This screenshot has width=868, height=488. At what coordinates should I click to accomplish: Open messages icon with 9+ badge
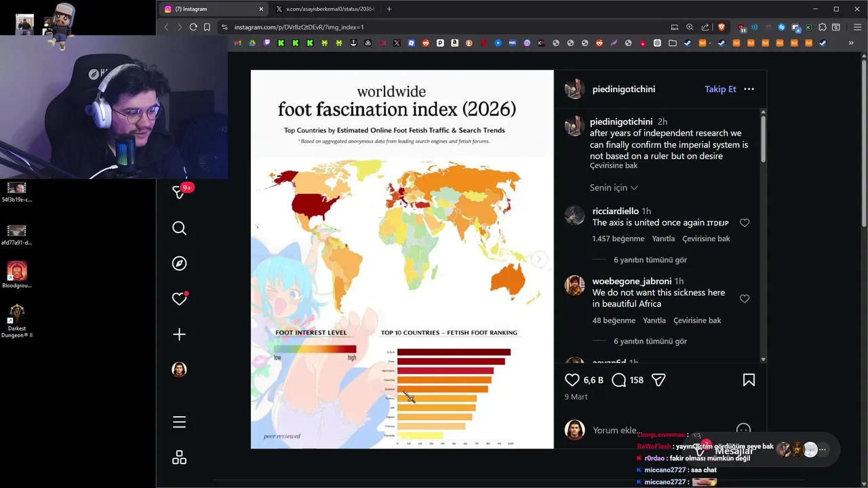click(x=179, y=192)
